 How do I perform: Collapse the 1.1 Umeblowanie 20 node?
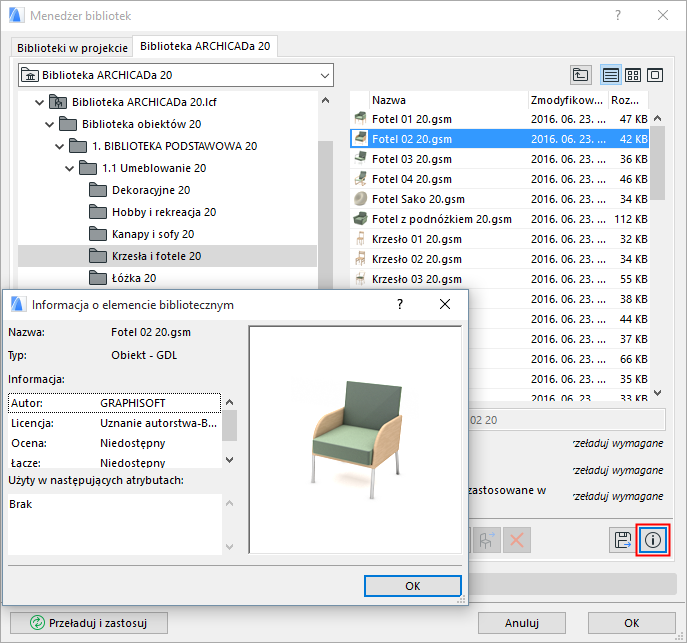70,168
